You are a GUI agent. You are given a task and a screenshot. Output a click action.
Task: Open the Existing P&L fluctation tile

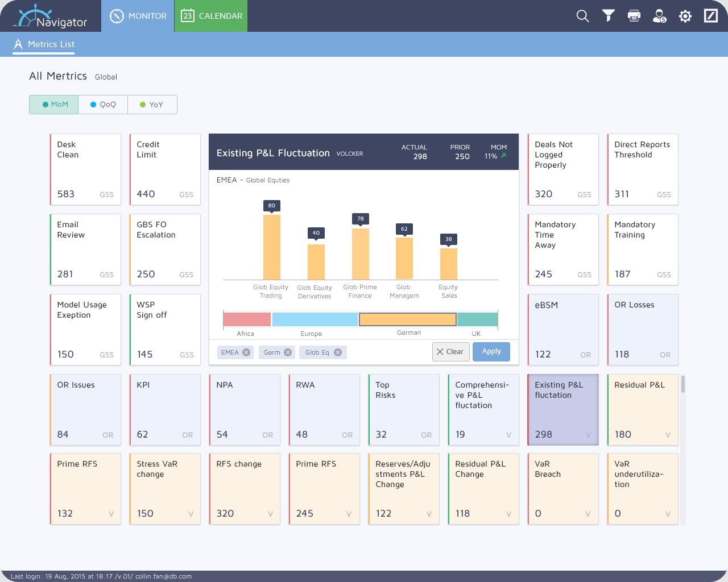pyautogui.click(x=563, y=409)
